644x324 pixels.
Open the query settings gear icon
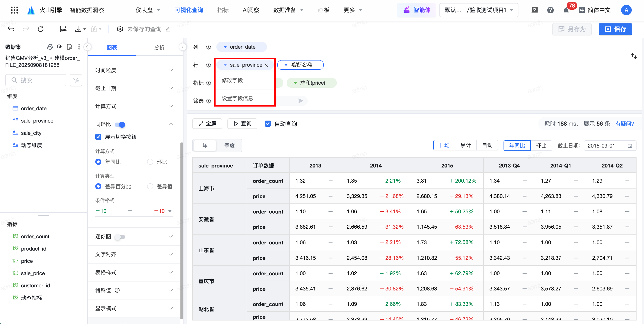tap(120, 29)
